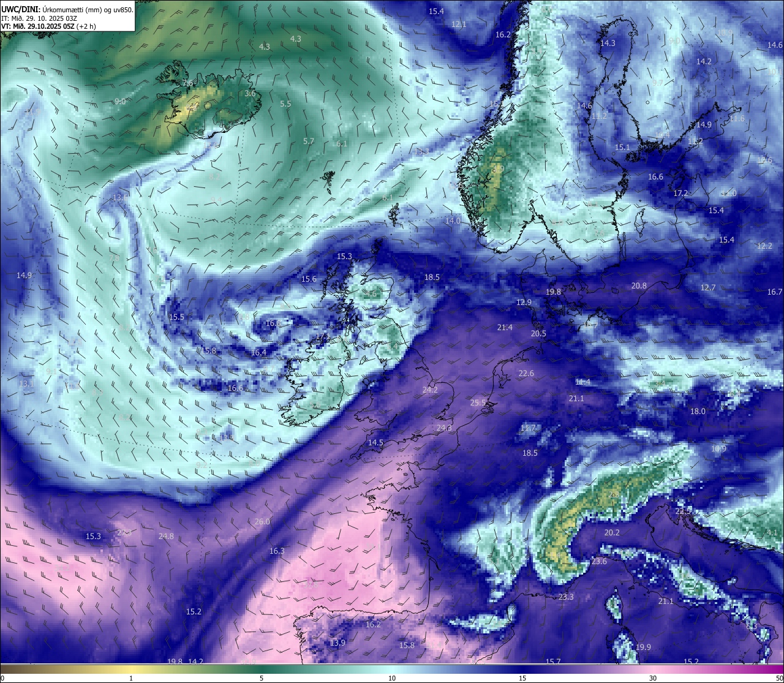The height and width of the screenshot is (683, 784).
Task: Click the map value '14.0' southwest of Norway
Action: click(x=453, y=221)
